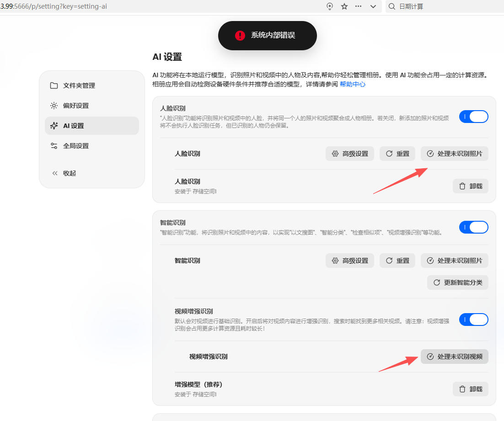504x421 pixels.
Task: Open 高级设置 for 人脸识别
Action: [350, 154]
